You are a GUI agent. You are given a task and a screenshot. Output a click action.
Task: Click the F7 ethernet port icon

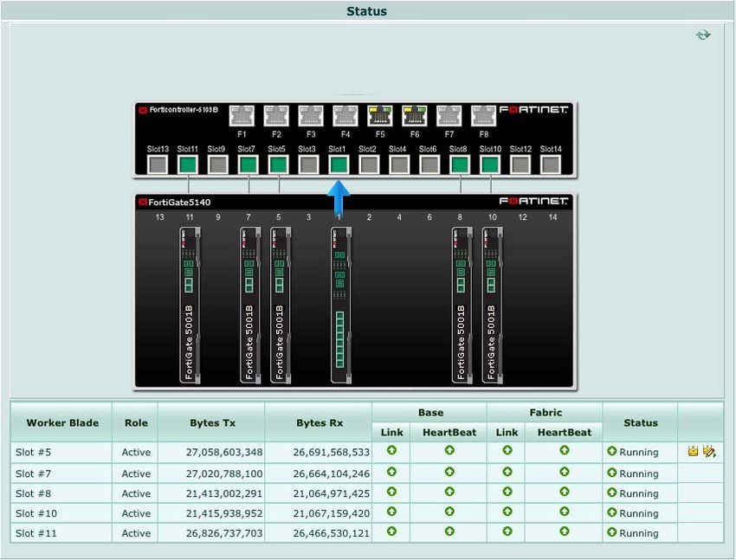tap(449, 116)
